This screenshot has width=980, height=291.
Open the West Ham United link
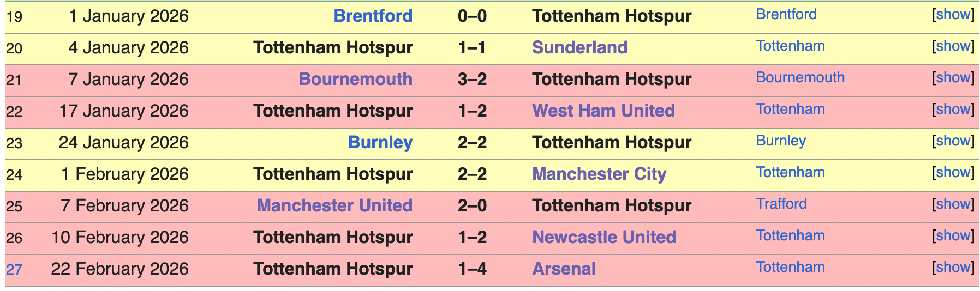[x=603, y=111]
